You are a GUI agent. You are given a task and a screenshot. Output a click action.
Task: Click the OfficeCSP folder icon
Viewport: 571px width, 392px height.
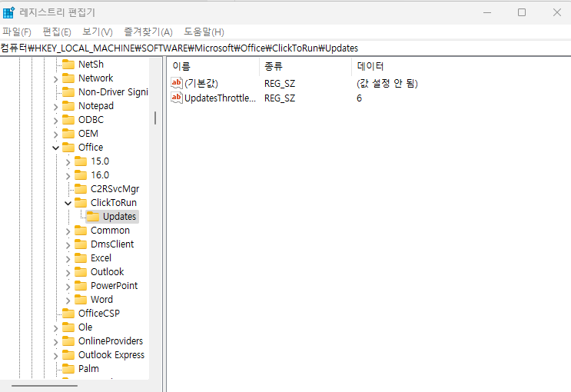tap(68, 314)
